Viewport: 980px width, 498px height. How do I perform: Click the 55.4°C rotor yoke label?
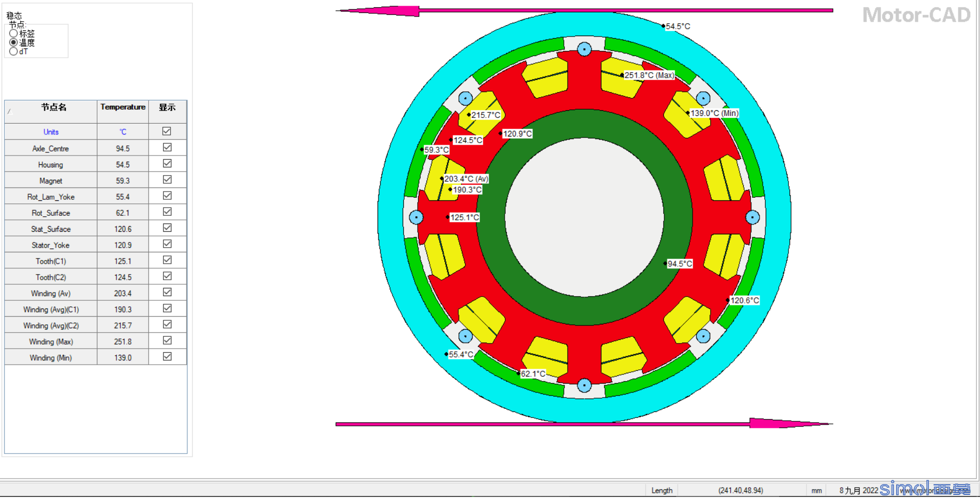pyautogui.click(x=461, y=354)
